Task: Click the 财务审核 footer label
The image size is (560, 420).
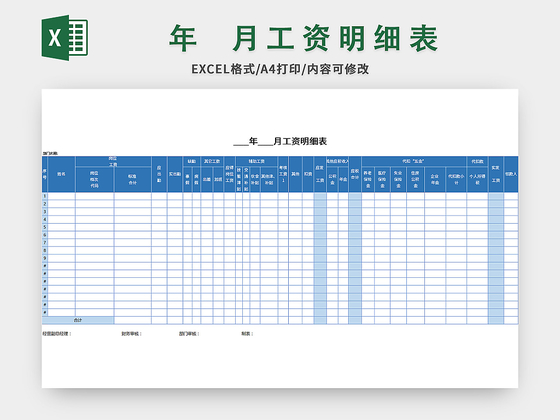Action: (131, 334)
